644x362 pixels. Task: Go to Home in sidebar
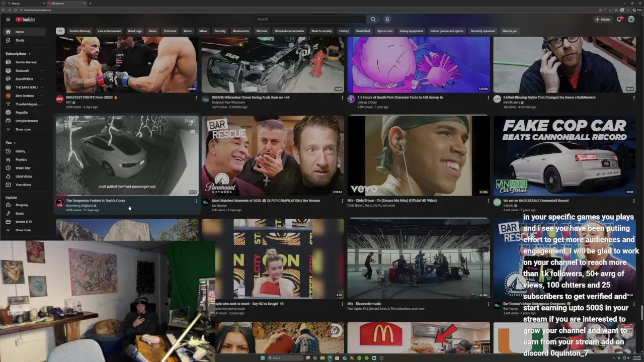(x=25, y=32)
